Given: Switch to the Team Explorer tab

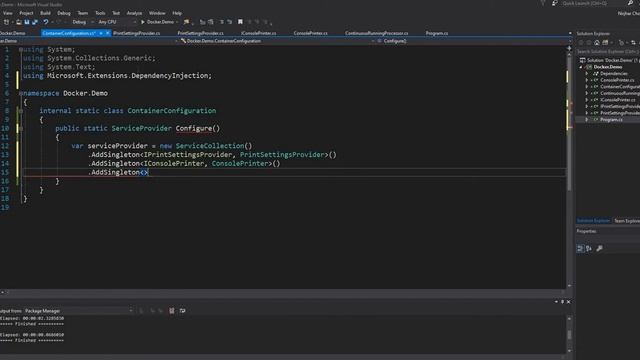Looking at the screenshot, I should click(x=627, y=221).
